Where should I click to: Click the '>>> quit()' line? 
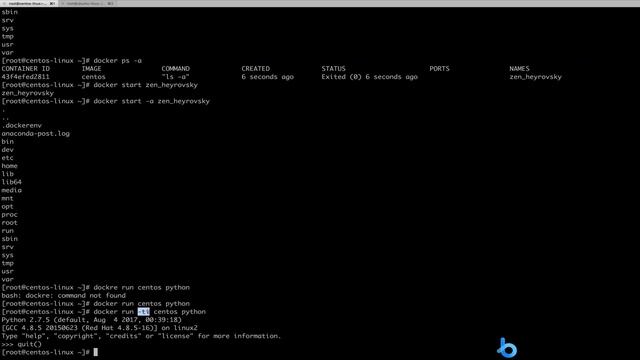click(x=21, y=344)
